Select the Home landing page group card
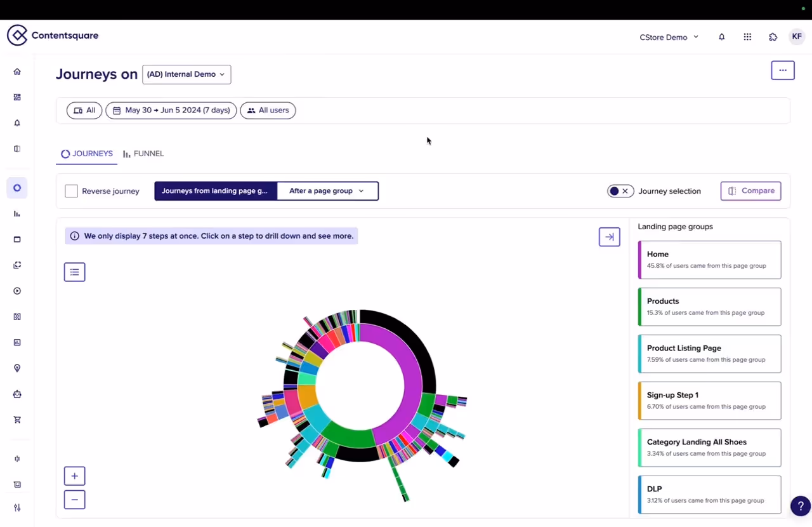Screen dimensions: 812x527 point(709,260)
